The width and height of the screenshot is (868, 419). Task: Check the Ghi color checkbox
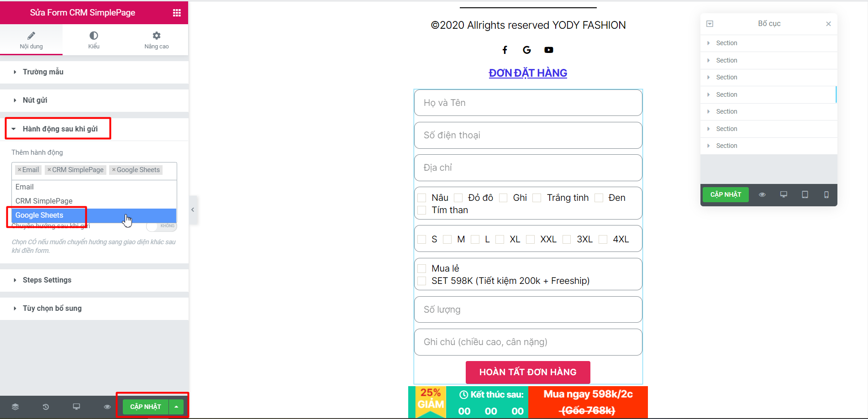pyautogui.click(x=503, y=198)
